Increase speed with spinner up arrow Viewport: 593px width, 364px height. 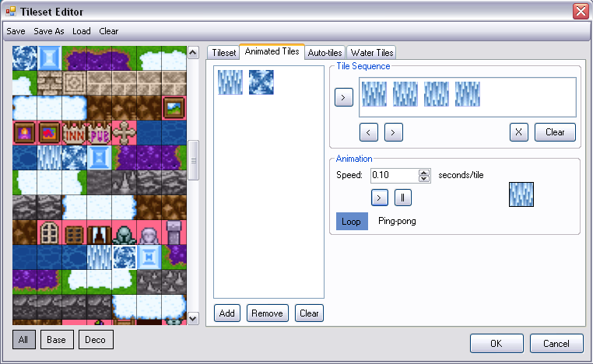pyautogui.click(x=424, y=172)
